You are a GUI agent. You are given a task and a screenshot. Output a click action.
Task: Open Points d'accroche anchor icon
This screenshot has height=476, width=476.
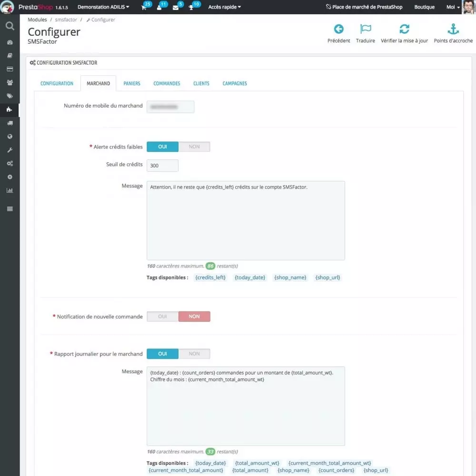click(x=453, y=30)
